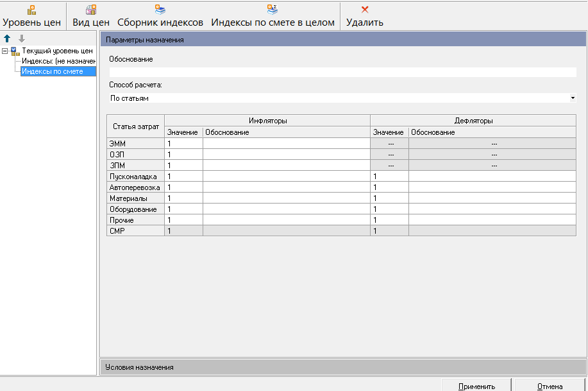
Task: Select the ЗПМ row header
Action: click(x=136, y=165)
